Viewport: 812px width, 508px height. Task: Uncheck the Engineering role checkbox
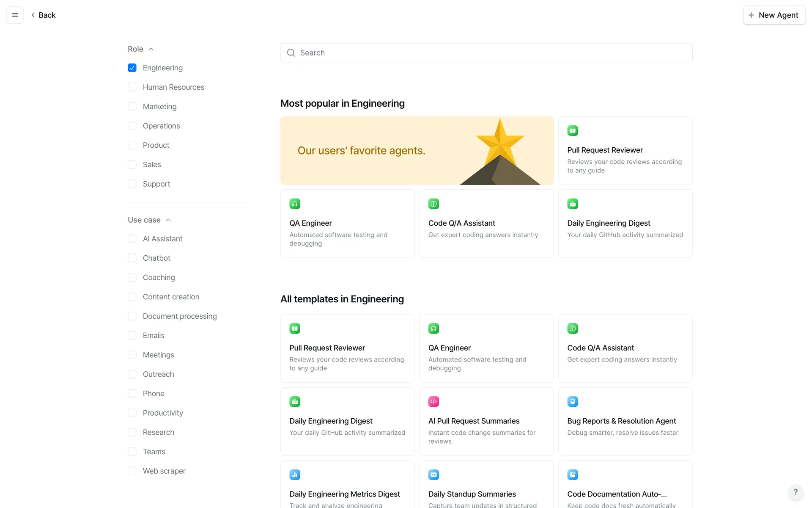[x=132, y=68]
